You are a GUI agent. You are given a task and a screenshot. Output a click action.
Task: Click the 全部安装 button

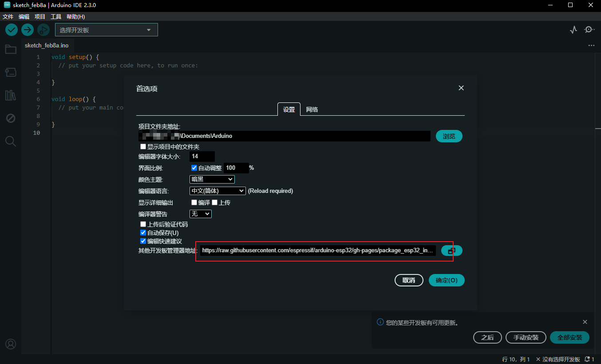pyautogui.click(x=569, y=337)
